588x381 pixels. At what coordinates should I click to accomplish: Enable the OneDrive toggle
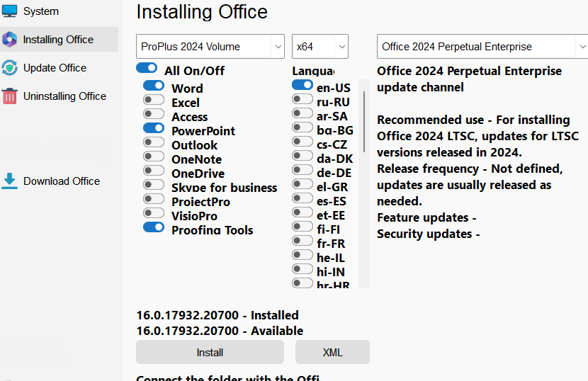point(153,171)
